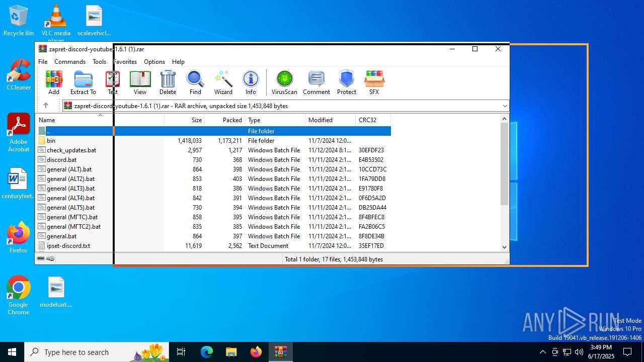Open File Explorer from taskbar
Image resolution: width=644 pixels, height=362 pixels.
tap(231, 352)
